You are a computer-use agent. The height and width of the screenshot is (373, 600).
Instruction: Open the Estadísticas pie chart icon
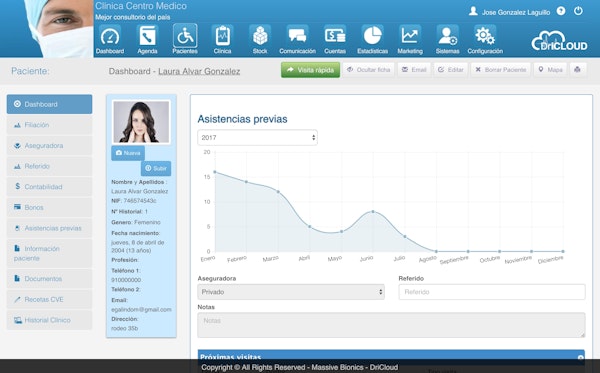coord(372,36)
